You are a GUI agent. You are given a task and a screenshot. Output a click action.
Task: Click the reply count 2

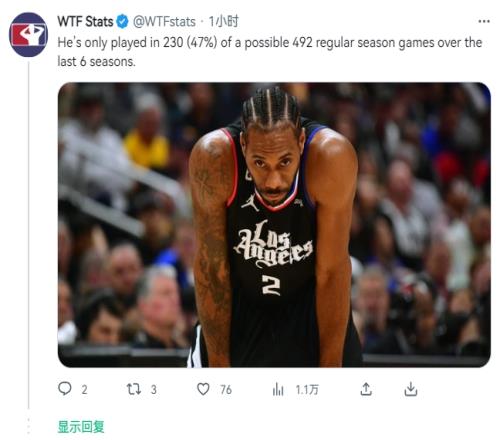pos(84,389)
